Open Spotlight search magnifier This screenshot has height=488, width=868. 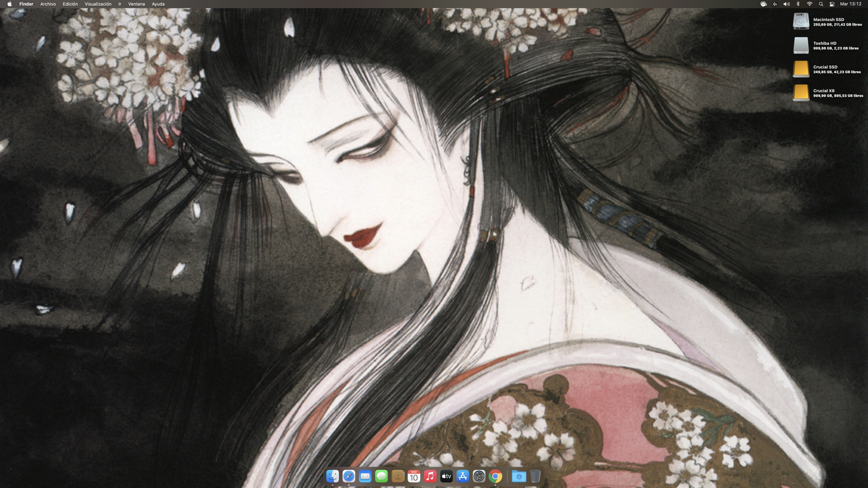(821, 4)
